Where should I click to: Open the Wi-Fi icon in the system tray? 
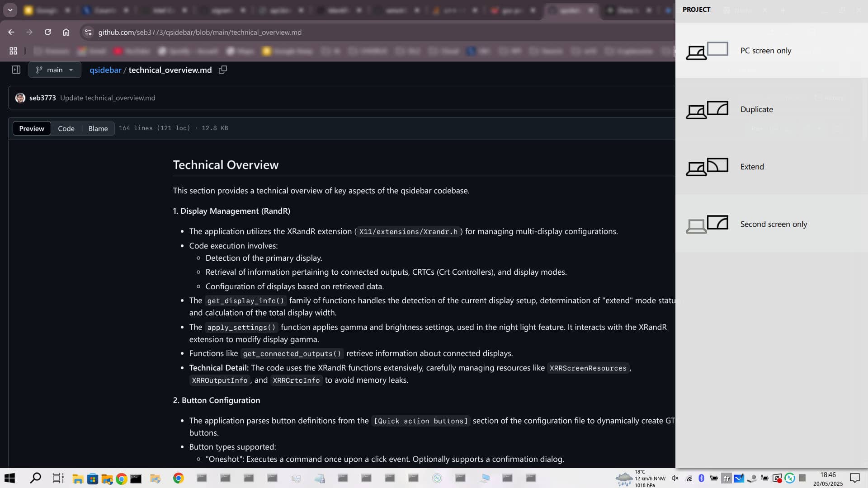click(x=689, y=478)
